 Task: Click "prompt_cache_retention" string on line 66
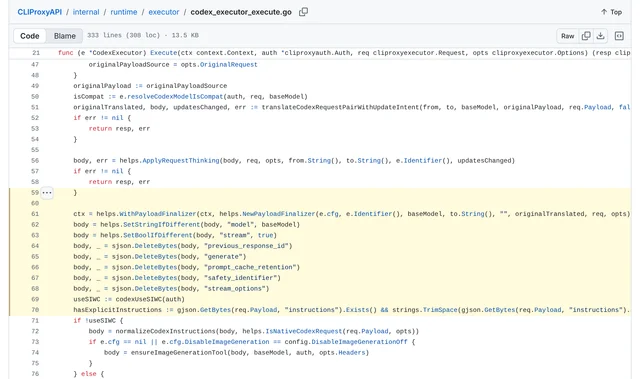click(250, 267)
